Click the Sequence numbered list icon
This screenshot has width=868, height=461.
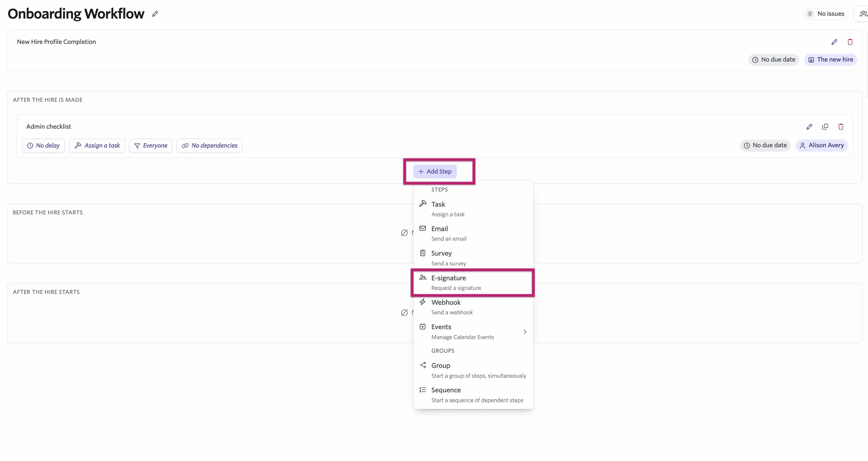423,390
